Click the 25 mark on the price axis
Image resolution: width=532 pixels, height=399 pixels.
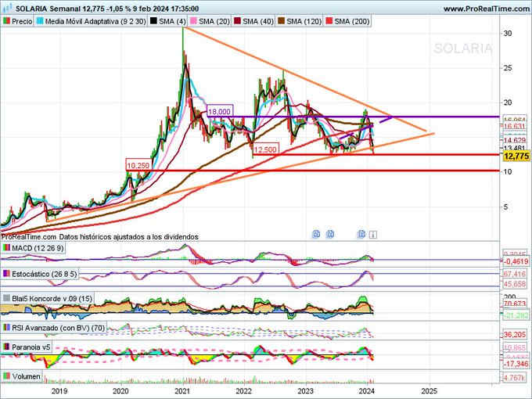508,68
